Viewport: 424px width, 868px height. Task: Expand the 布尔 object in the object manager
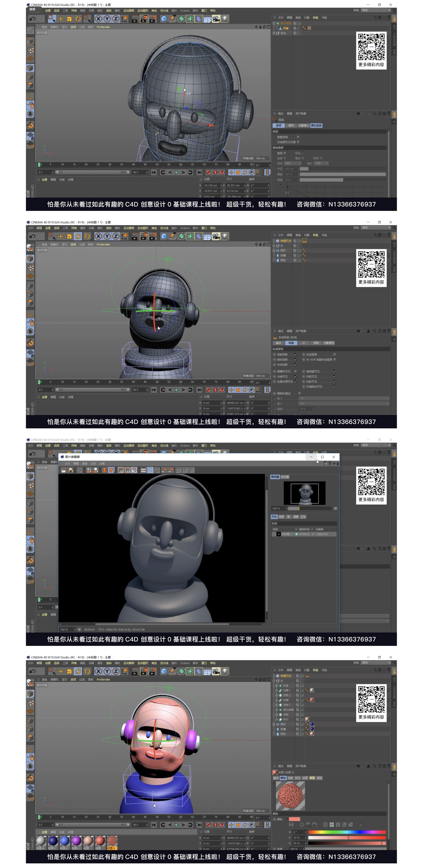pyautogui.click(x=277, y=719)
